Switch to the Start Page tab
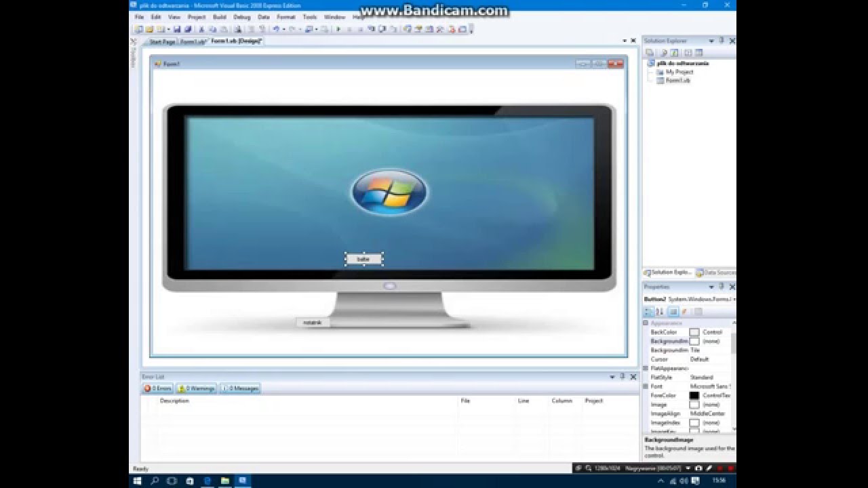 click(161, 42)
